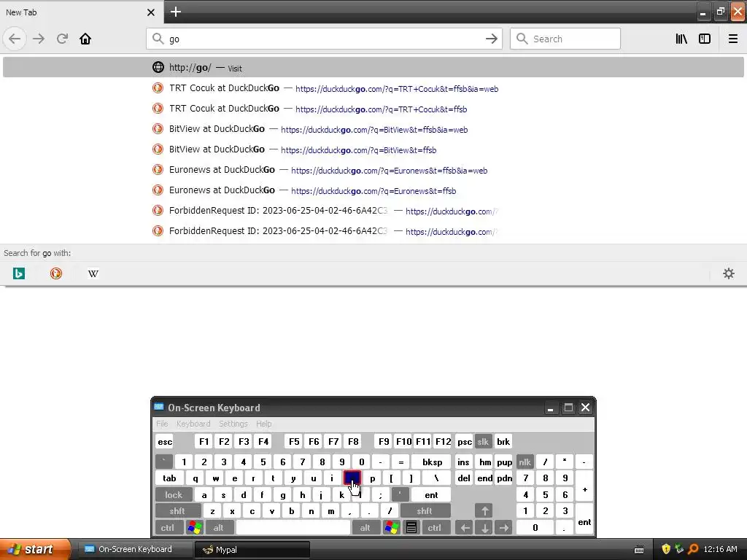Toggle the nlk num lock key

click(x=525, y=462)
